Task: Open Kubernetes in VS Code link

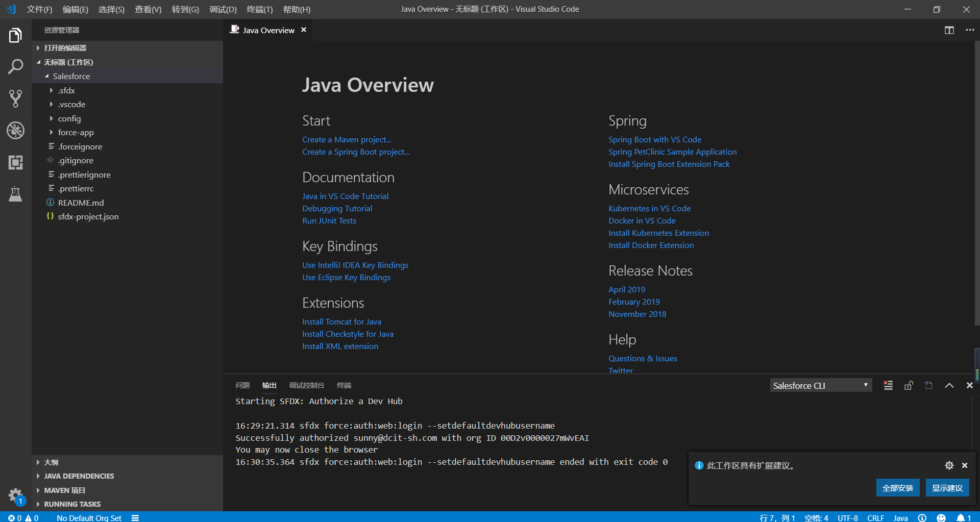Action: [x=649, y=209]
